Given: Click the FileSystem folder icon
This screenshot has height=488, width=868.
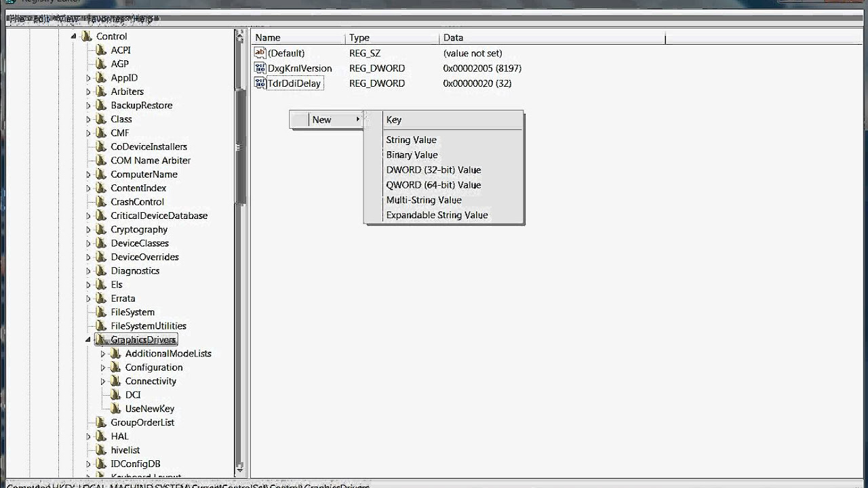Looking at the screenshot, I should 101,312.
